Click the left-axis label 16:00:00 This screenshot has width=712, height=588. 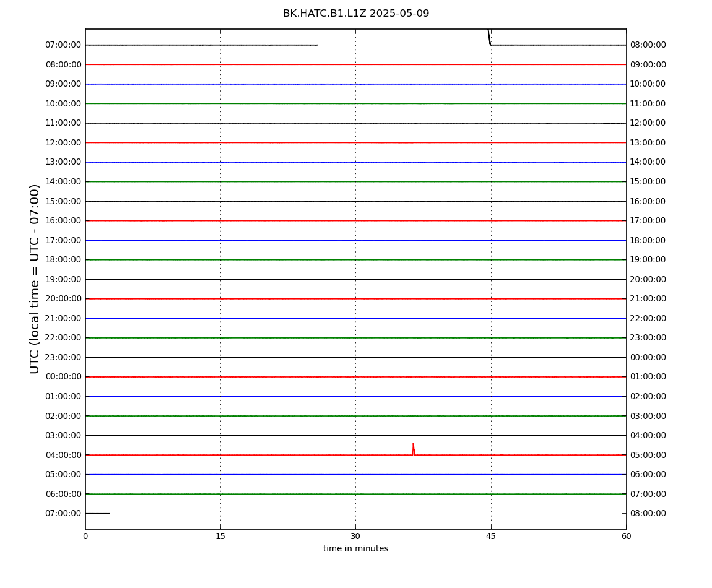point(63,221)
